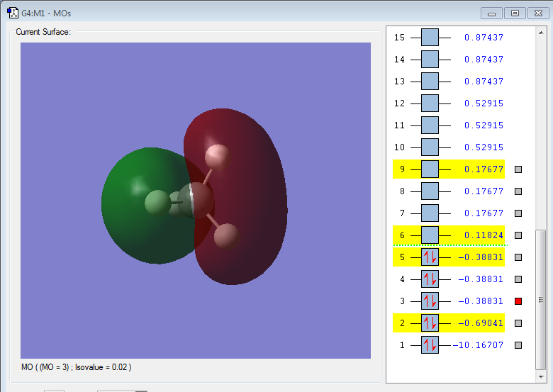Toggle surface marker for MO 6
The image size is (553, 392).
click(518, 235)
